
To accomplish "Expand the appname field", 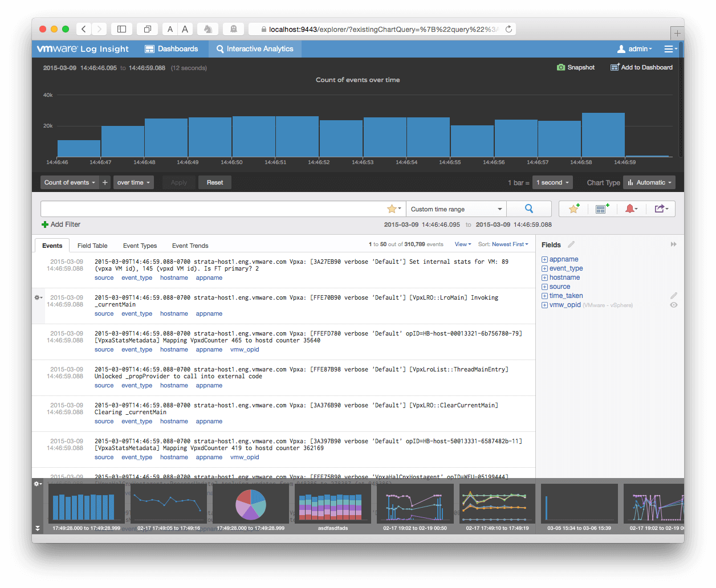I will click(x=544, y=259).
